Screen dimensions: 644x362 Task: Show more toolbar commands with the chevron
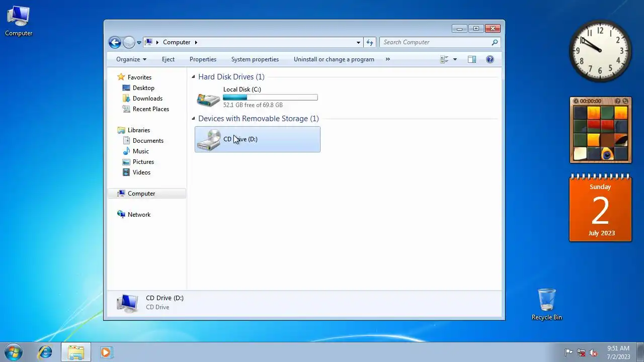387,59
